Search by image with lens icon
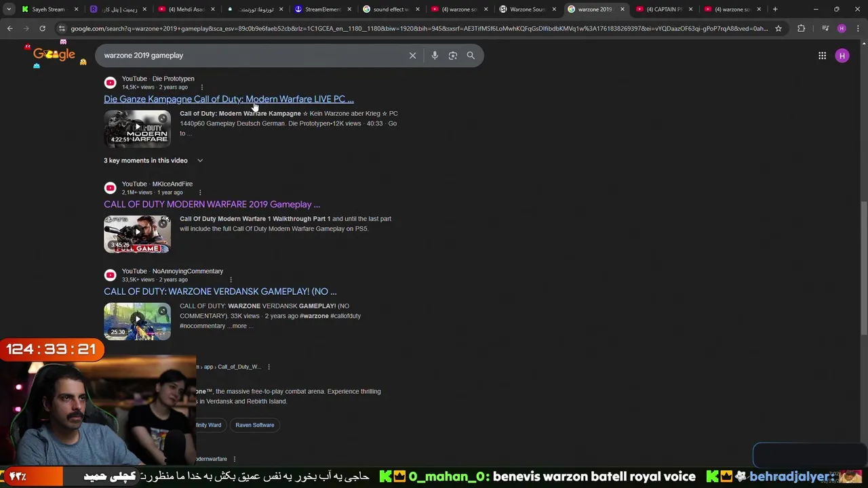This screenshot has height=488, width=868. click(453, 56)
